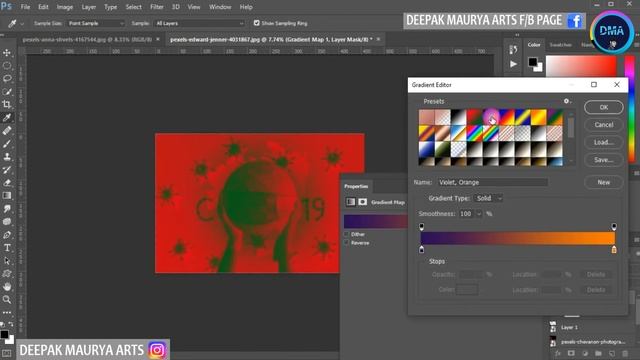
Task: Choose the black to white gradient preset
Action: click(458, 117)
